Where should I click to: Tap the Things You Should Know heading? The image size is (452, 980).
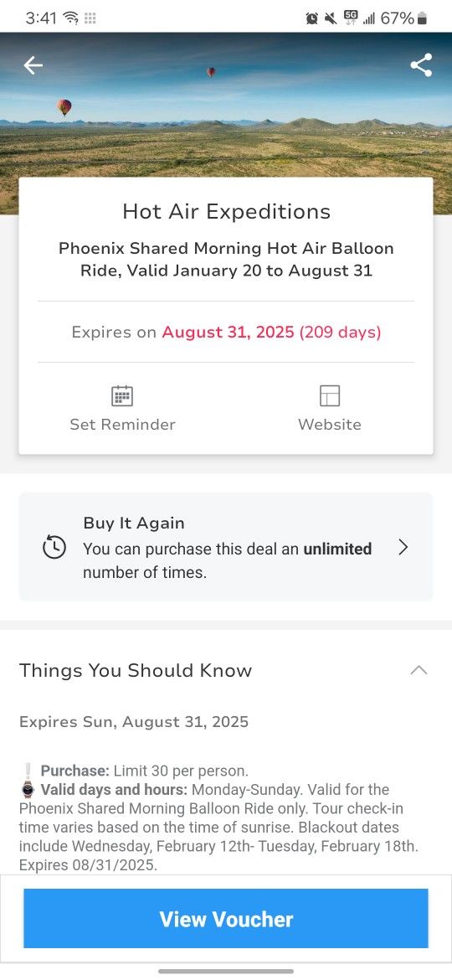coord(136,671)
